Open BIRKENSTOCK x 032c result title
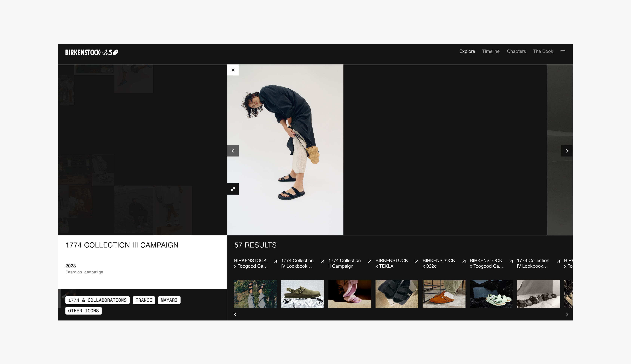 (x=439, y=263)
